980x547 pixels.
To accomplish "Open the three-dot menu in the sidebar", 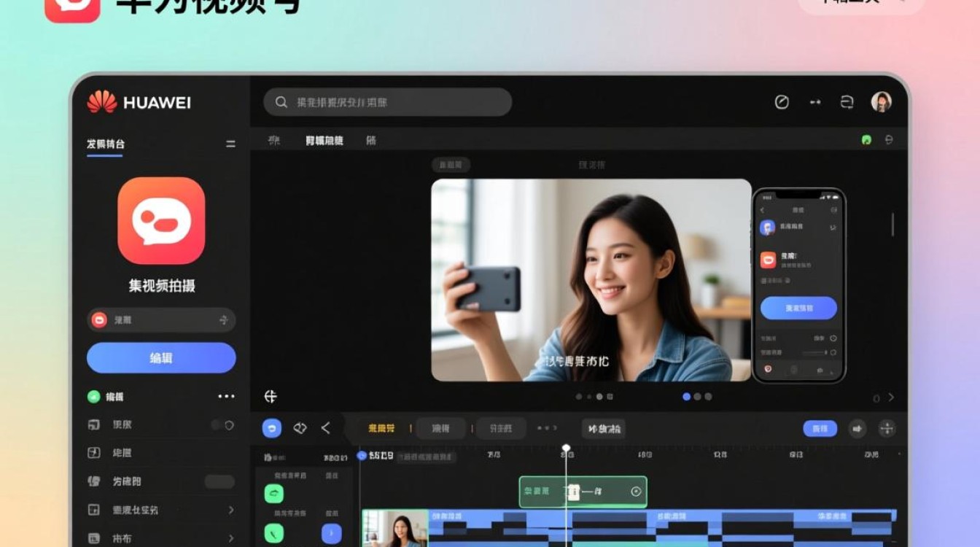I will (226, 397).
